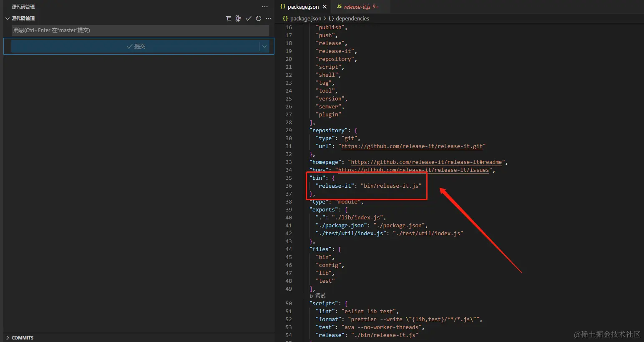The width and height of the screenshot is (644, 342).
Task: Click line number 50 in the gutter
Action: coord(289,304)
